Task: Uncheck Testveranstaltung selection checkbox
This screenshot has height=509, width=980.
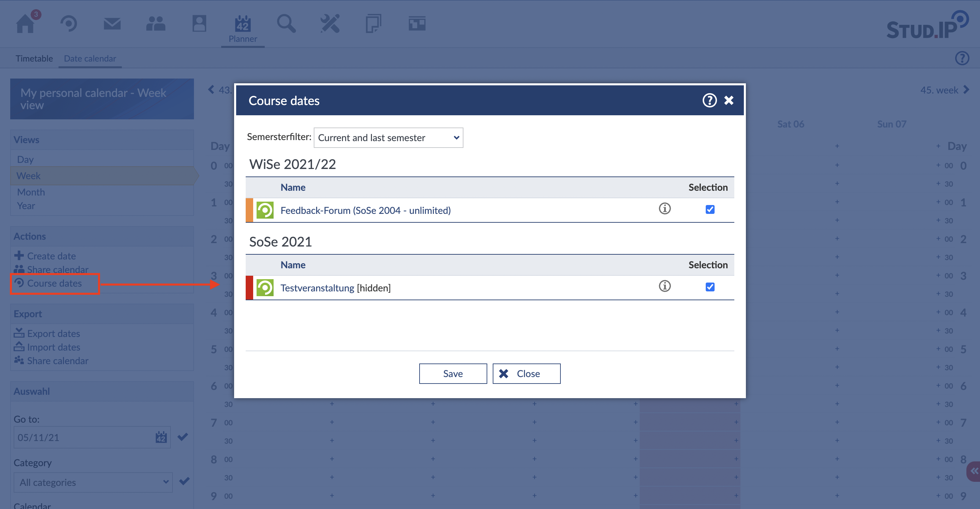Action: click(710, 287)
